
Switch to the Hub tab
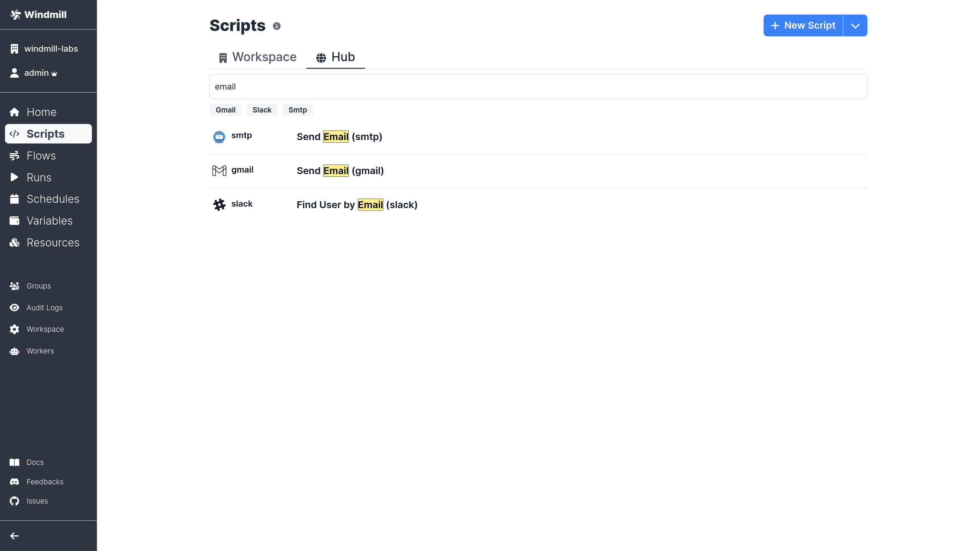coord(335,57)
